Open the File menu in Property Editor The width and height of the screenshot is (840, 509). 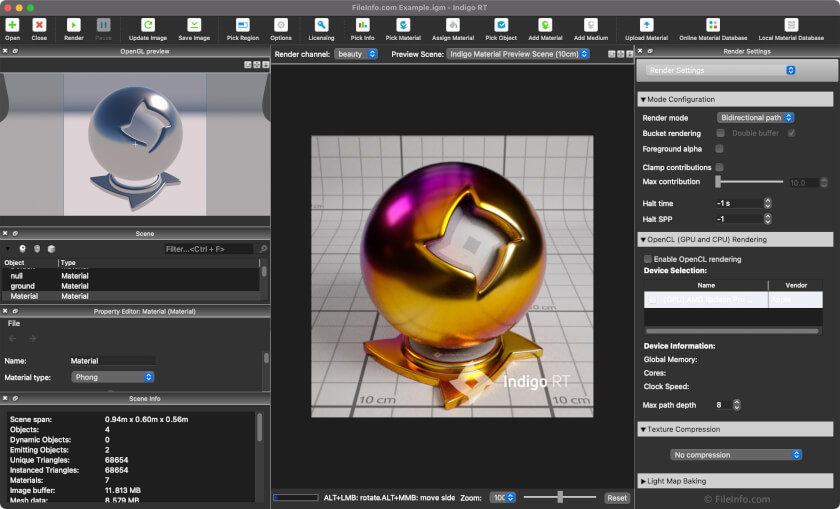[14, 323]
